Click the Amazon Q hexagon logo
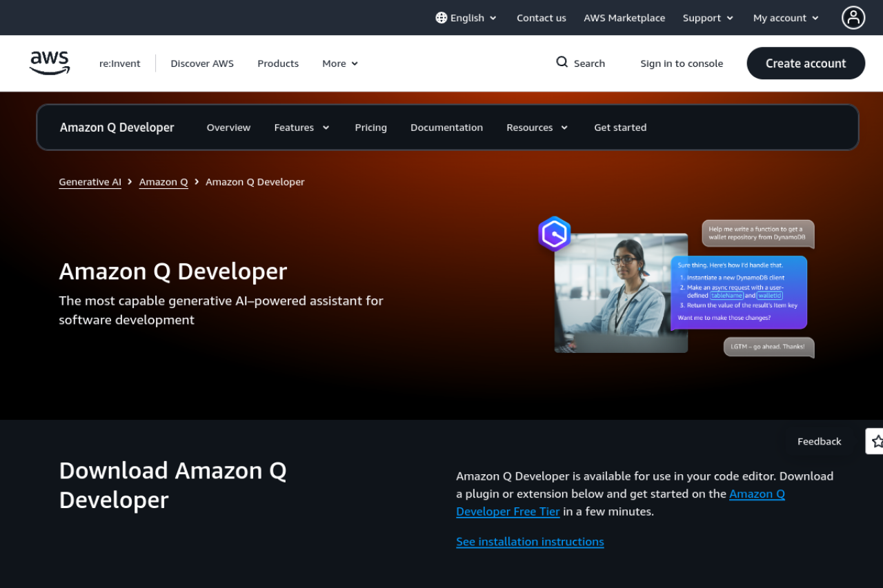This screenshot has height=588, width=883. (x=555, y=234)
